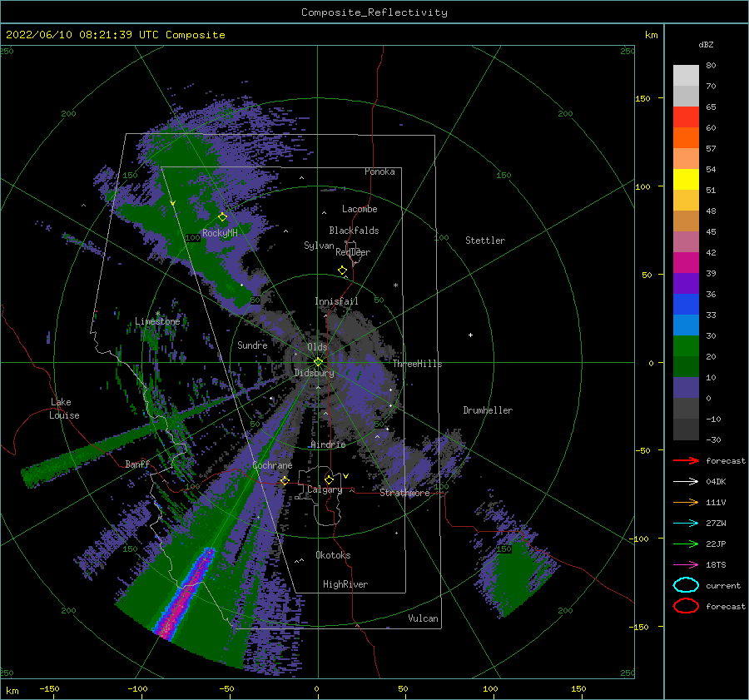Pick light gray swatch between 70 and 80 dBZ
Image resolution: width=749 pixels, height=700 pixels.
pyautogui.click(x=686, y=76)
